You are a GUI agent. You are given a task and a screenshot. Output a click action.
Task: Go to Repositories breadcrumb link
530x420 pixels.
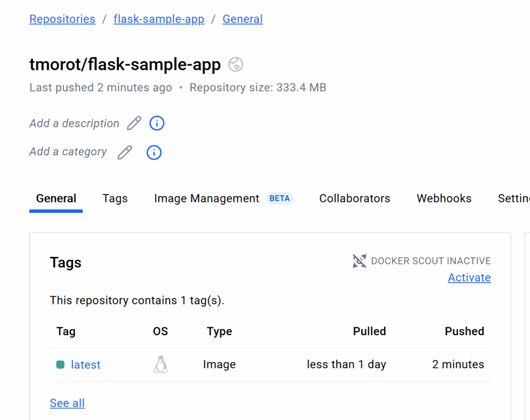[x=62, y=19]
